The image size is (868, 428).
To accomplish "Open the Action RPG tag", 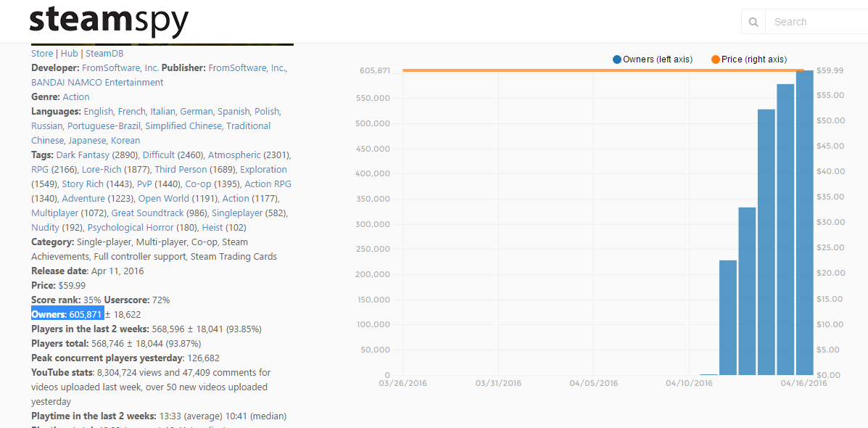I will tap(268, 184).
